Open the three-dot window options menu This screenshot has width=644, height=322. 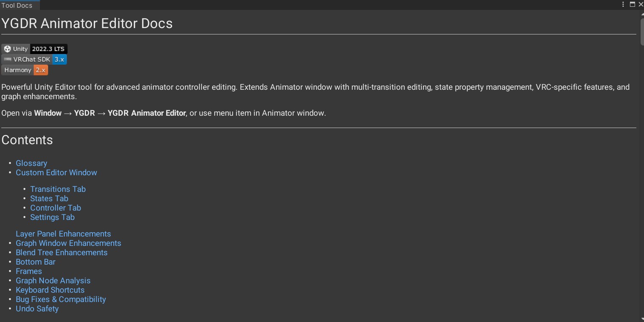click(623, 4)
